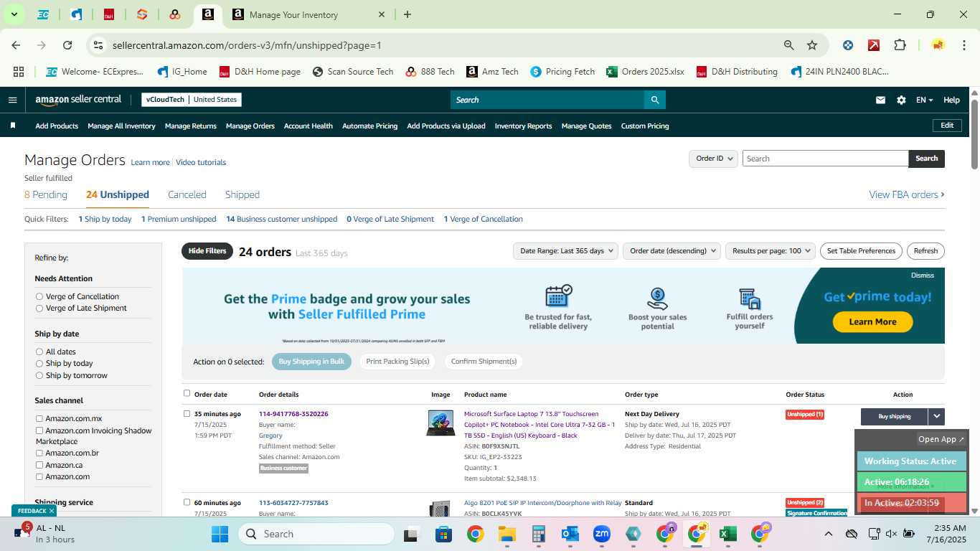Open Date Range: Last 365 days dropdown
The image size is (980, 551).
tap(565, 251)
